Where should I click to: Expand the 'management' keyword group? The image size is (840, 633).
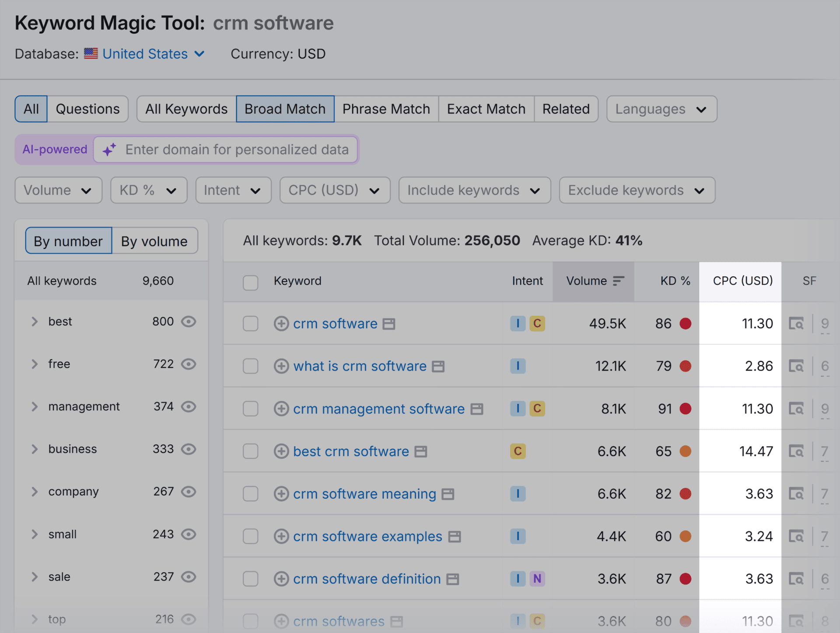(35, 406)
